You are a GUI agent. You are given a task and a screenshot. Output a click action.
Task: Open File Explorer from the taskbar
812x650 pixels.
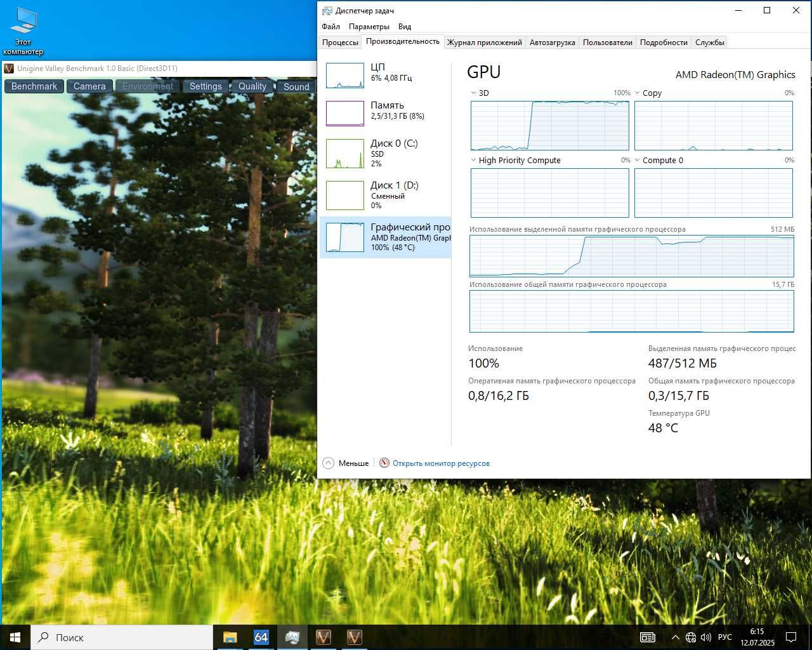point(230,637)
